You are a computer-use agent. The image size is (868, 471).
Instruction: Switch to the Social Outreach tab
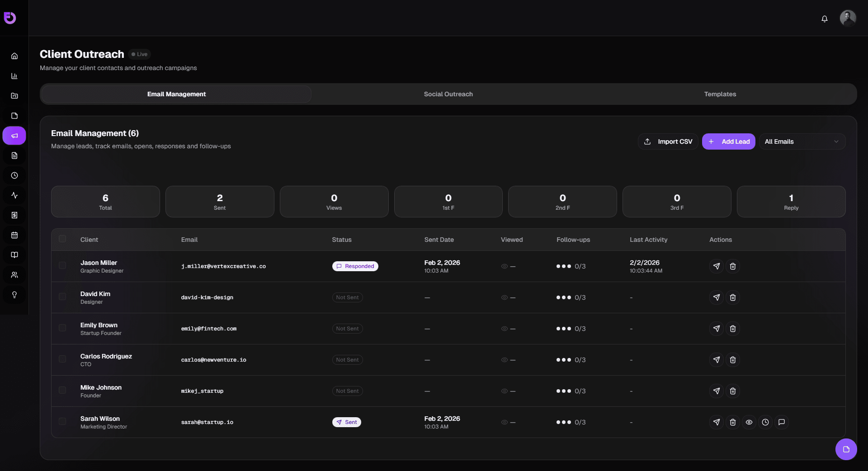(x=448, y=94)
